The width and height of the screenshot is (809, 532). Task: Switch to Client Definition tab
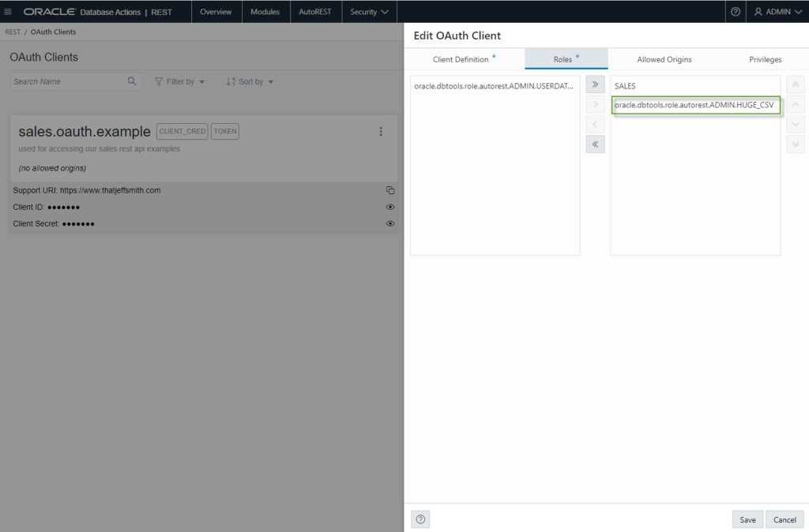pos(465,59)
